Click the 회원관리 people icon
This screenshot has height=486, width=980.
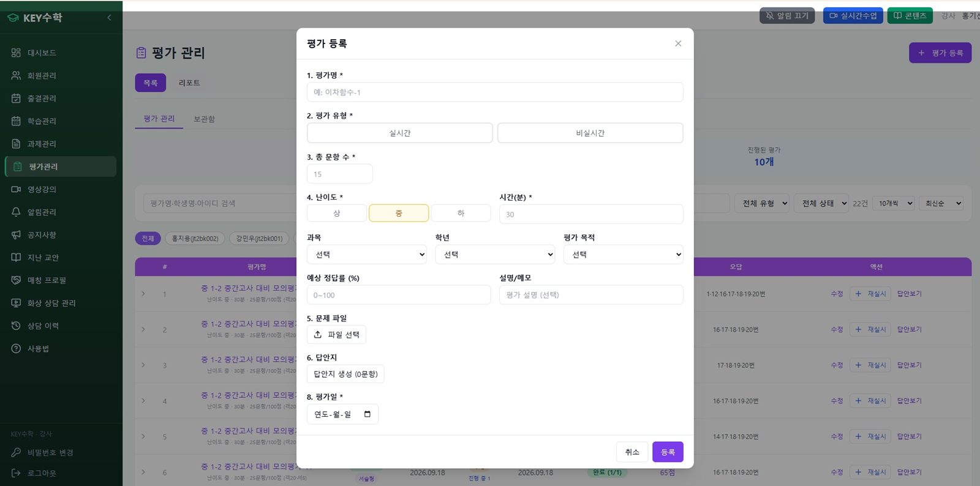pyautogui.click(x=16, y=75)
